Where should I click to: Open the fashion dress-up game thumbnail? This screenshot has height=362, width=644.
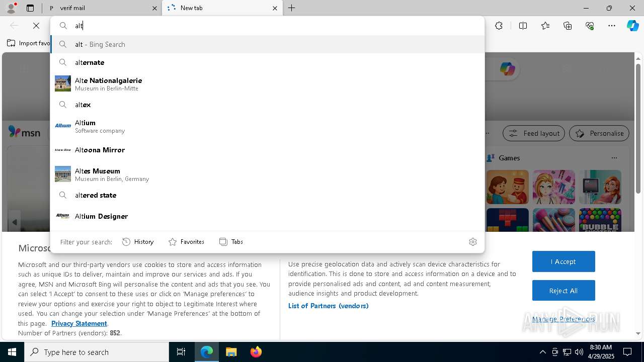point(554,187)
